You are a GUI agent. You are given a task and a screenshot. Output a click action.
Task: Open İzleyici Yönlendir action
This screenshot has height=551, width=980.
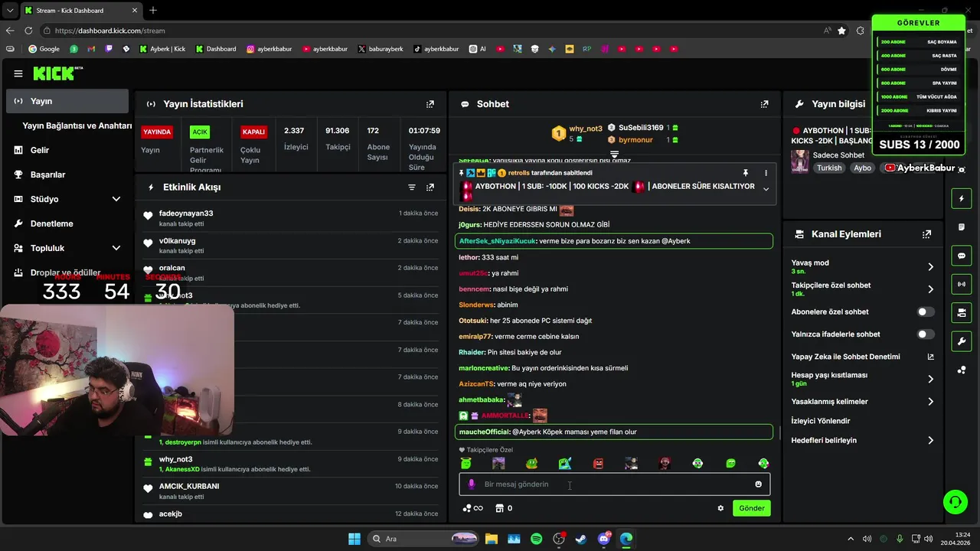tap(820, 421)
